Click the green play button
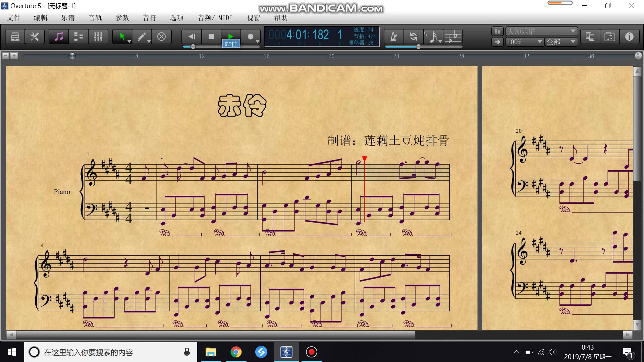Image resolution: width=644 pixels, height=362 pixels. click(231, 36)
